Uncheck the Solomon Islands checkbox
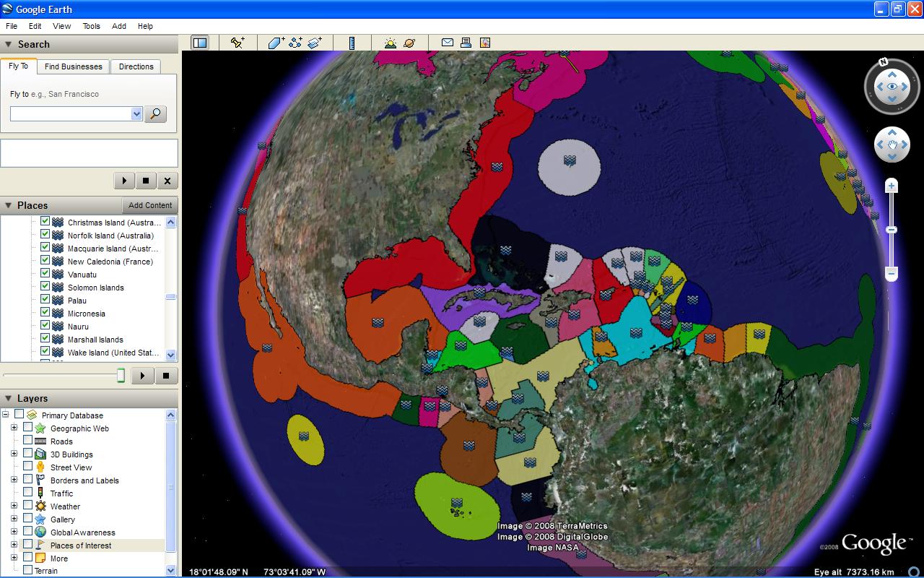Viewport: 924px width, 578px height. point(45,288)
